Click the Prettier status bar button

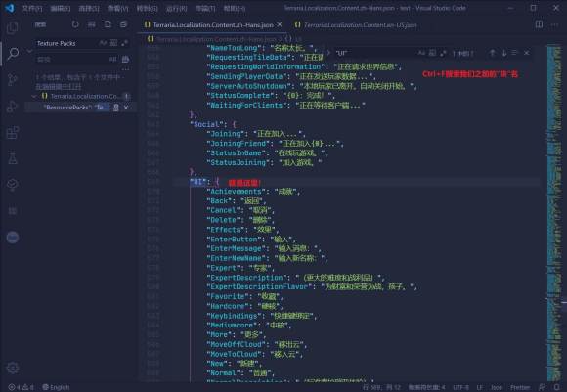pyautogui.click(x=520, y=387)
